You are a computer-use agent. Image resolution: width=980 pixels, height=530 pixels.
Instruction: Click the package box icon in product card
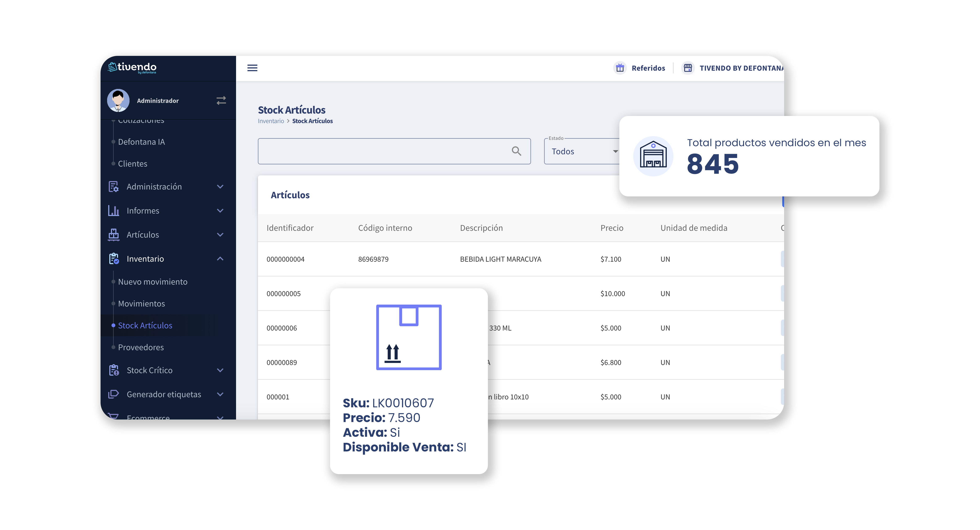[x=409, y=337]
